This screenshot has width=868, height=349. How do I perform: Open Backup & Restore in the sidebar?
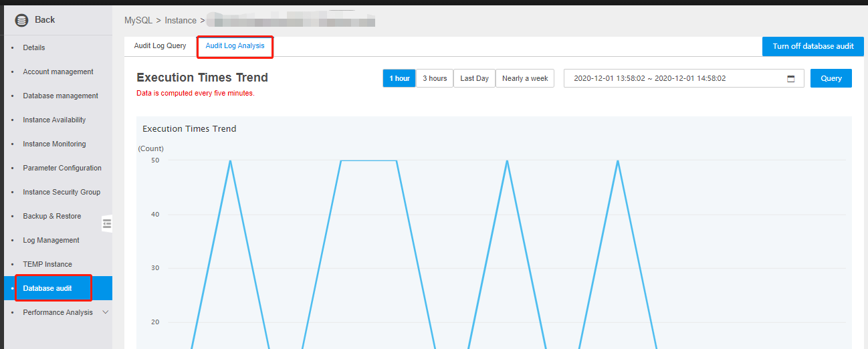pyautogui.click(x=52, y=216)
